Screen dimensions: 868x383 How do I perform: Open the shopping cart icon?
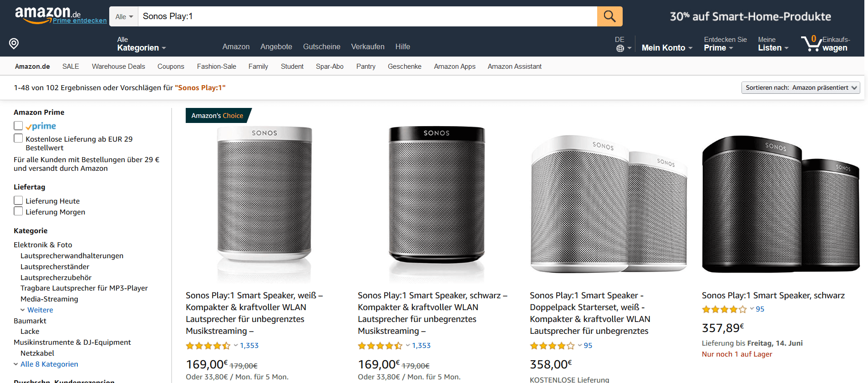tap(811, 44)
